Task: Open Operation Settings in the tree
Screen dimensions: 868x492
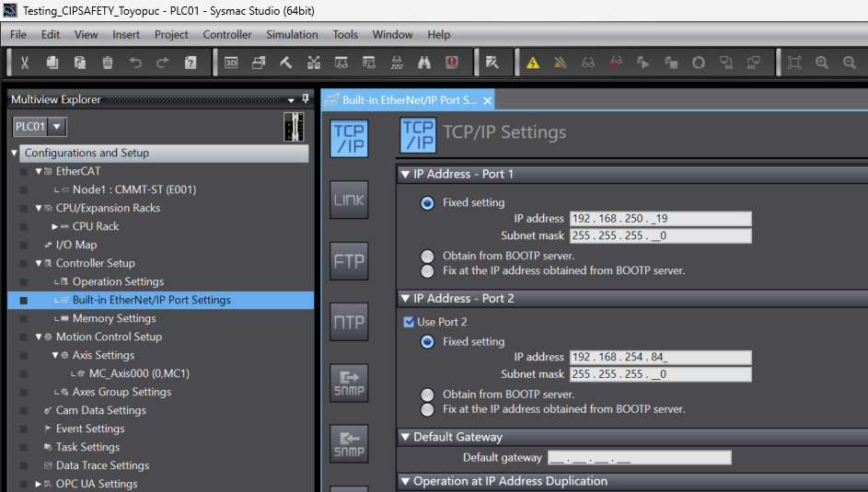Action: [118, 282]
